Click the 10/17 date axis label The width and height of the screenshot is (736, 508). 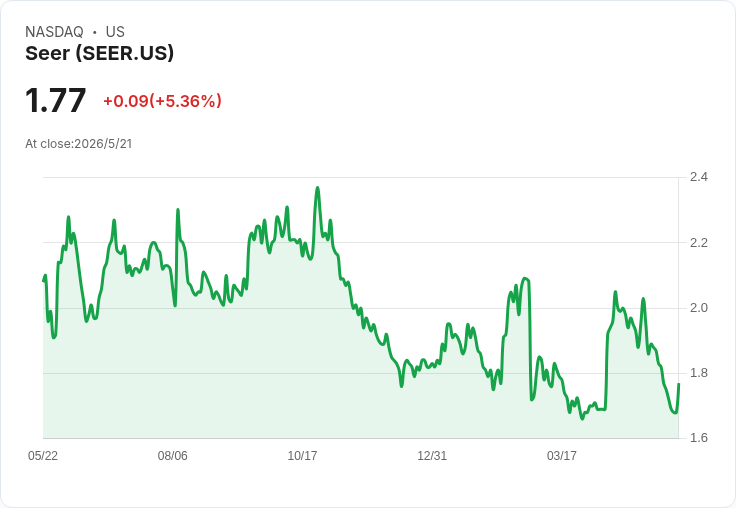[x=302, y=455]
